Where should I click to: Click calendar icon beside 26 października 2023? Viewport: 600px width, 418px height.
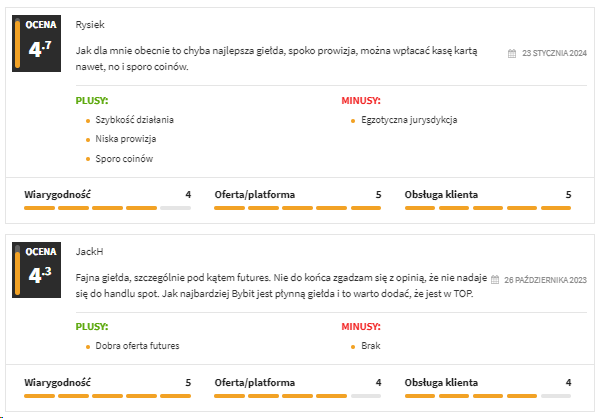click(496, 281)
